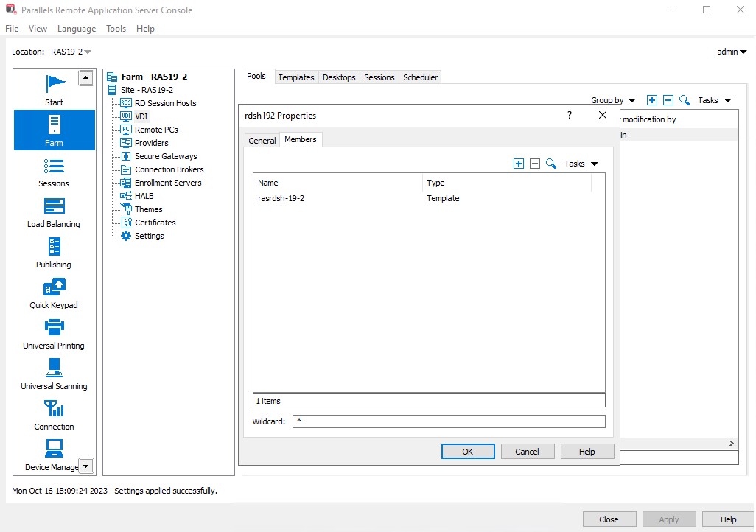Switch to the Templates tab
Viewport: 756px width, 532px height.
coord(296,77)
